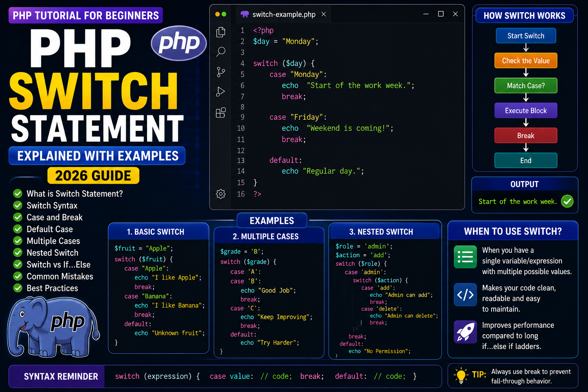Click the teal End flowchart box
The image size is (588, 392).
526,160
